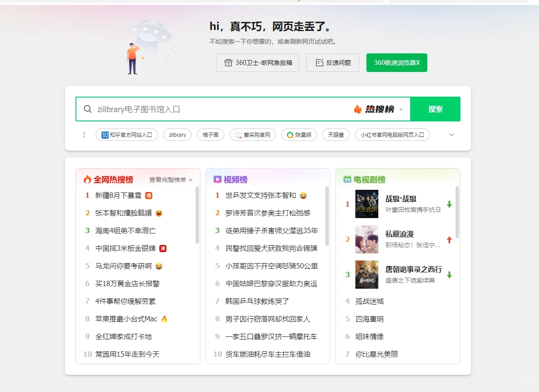Open the 全网热搜榜 heading
The height and width of the screenshot is (392, 539).
(x=113, y=180)
